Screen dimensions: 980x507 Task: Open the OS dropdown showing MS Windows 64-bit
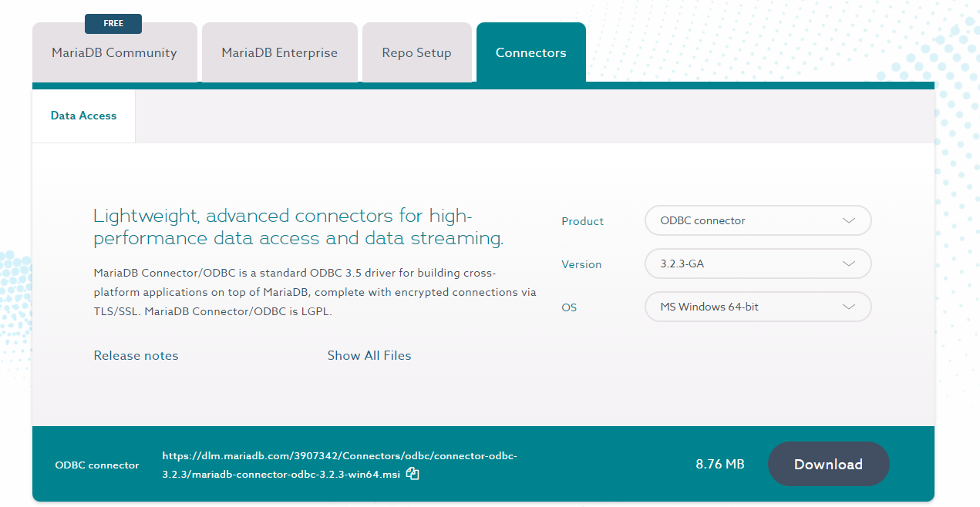758,307
